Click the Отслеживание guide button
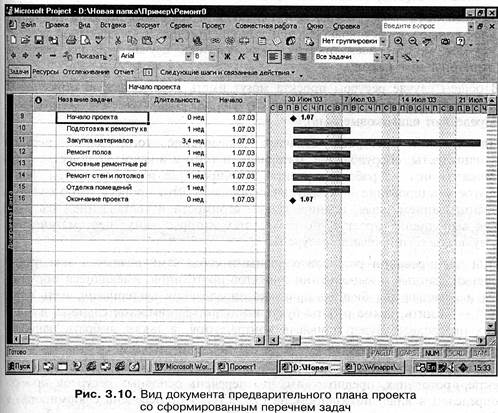498x413 pixels. tap(86, 72)
